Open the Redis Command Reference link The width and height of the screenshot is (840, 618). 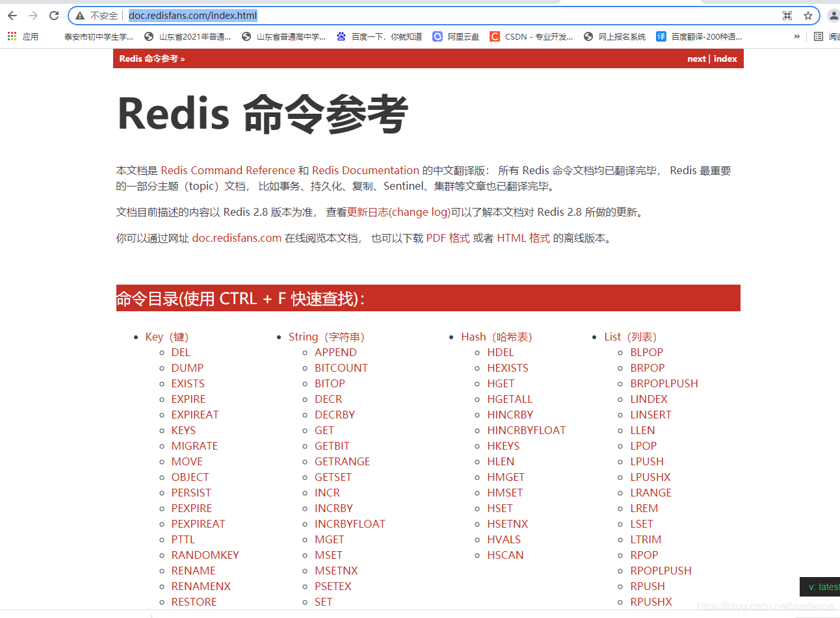point(227,170)
